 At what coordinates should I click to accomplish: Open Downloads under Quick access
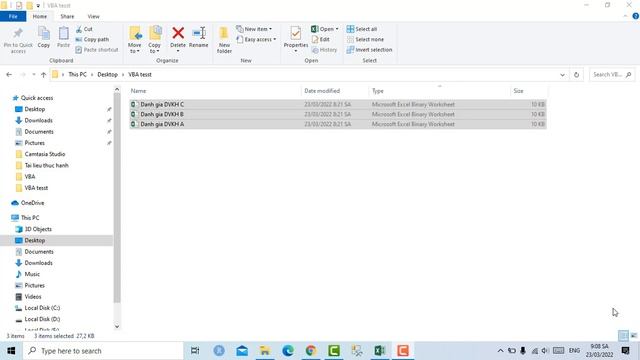click(x=38, y=120)
